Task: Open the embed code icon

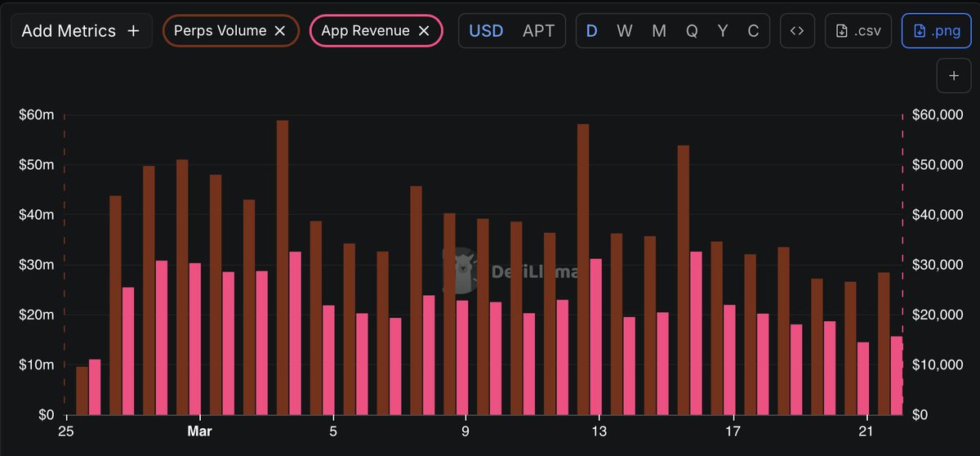Action: tap(797, 31)
